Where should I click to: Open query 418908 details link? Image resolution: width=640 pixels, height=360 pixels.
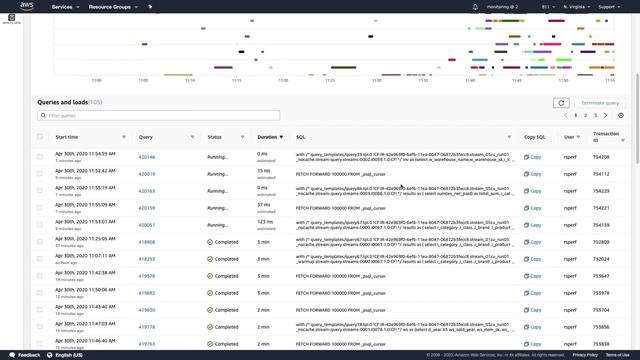coord(147,242)
